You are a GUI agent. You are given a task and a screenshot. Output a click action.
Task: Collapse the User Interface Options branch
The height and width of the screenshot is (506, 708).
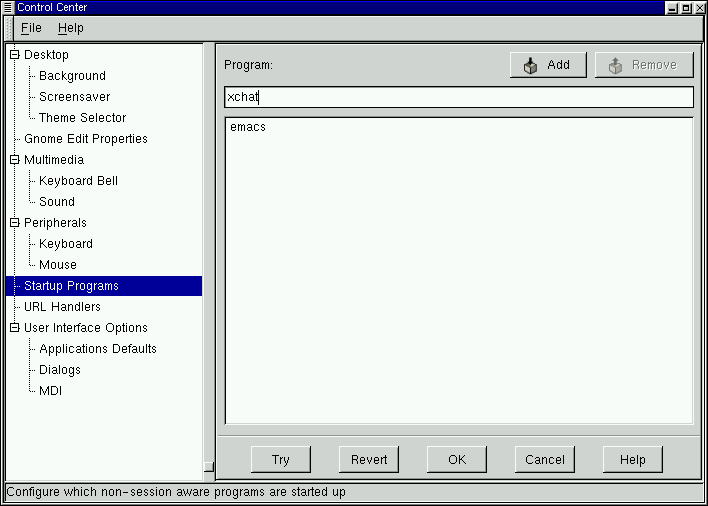tap(14, 328)
